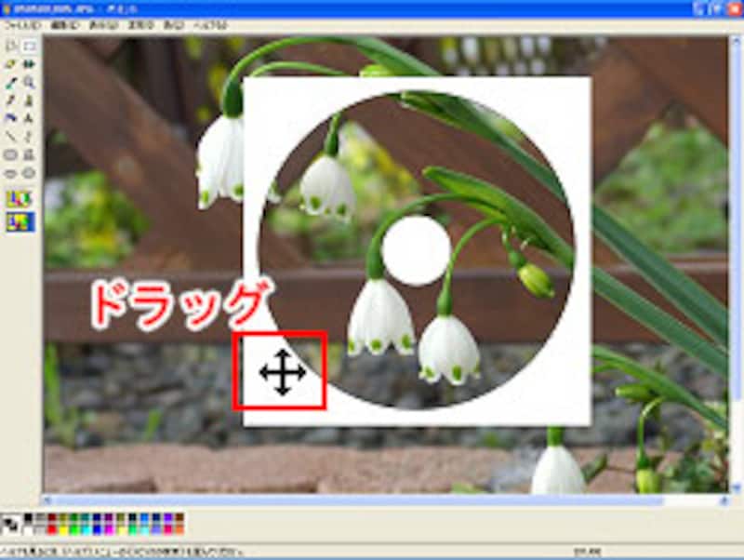Click the horizontal scrollbar thumb

click(359, 500)
